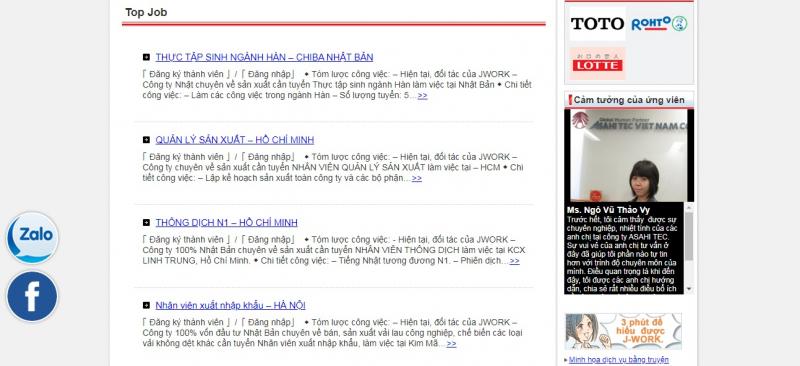800x366 pixels.
Task: Click the TOTO logo
Action: [x=597, y=23]
